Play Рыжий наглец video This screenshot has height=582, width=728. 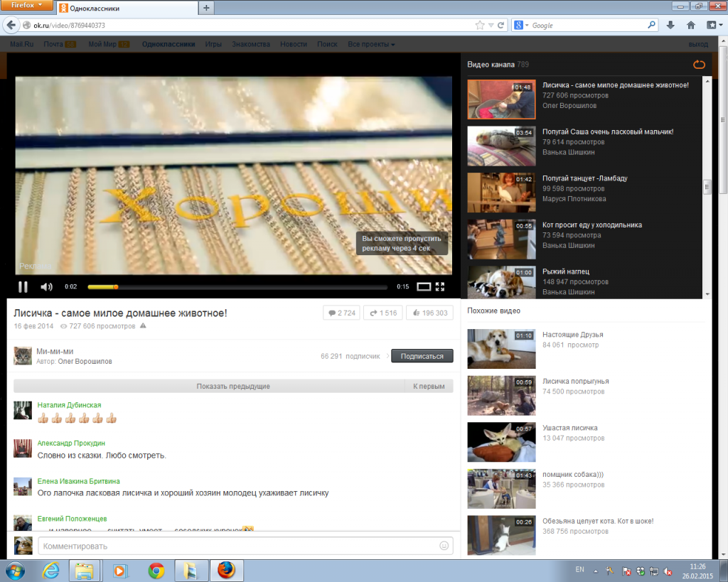[x=501, y=282]
